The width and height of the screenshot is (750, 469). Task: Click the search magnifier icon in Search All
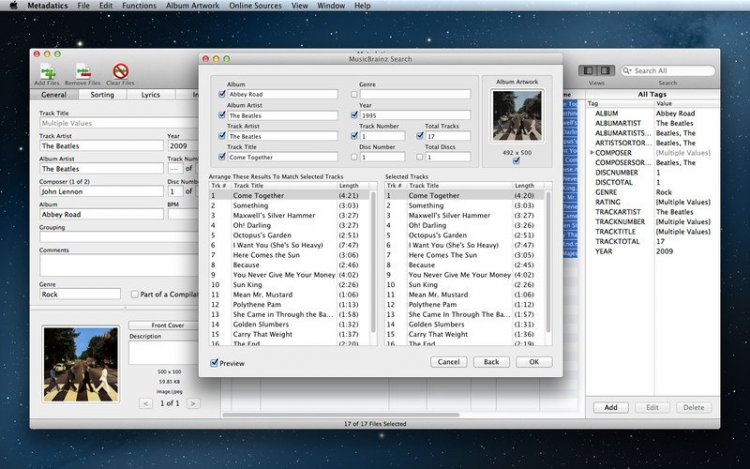(x=627, y=71)
